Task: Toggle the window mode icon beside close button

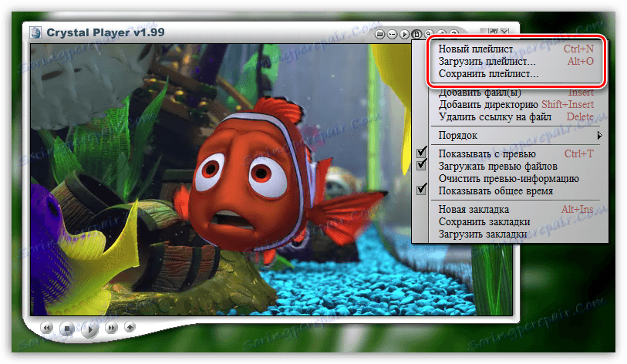Action: (x=494, y=32)
